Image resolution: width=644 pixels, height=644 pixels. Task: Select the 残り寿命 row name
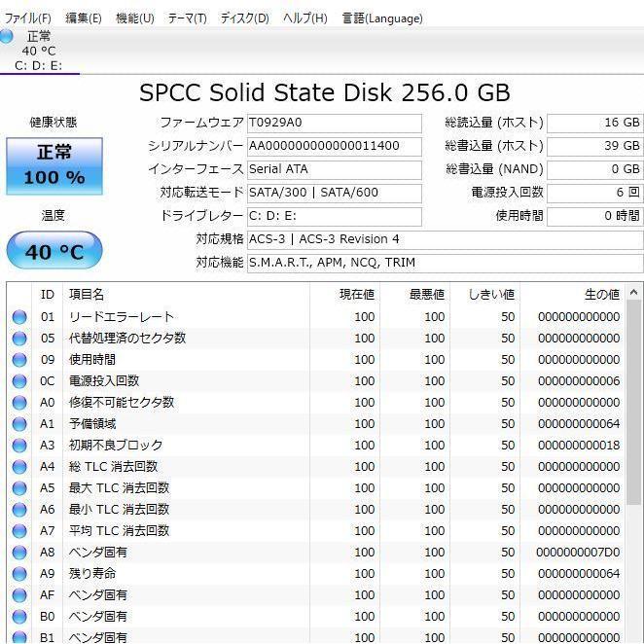coord(92,574)
